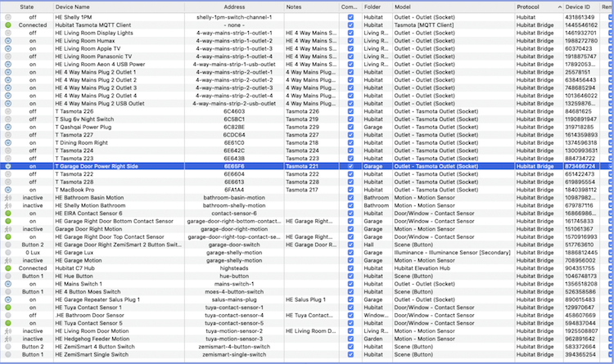Select HE 4 Button Moes Switch device
The height and width of the screenshot is (364, 614).
point(88,291)
